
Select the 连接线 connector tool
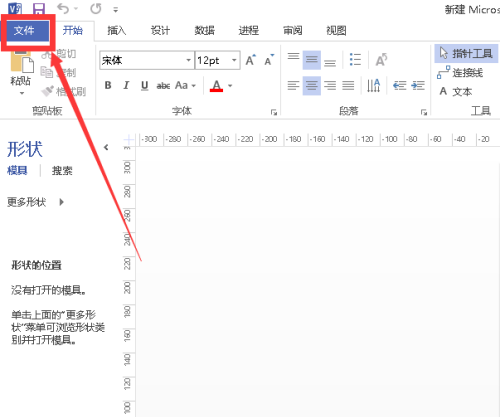coord(460,72)
